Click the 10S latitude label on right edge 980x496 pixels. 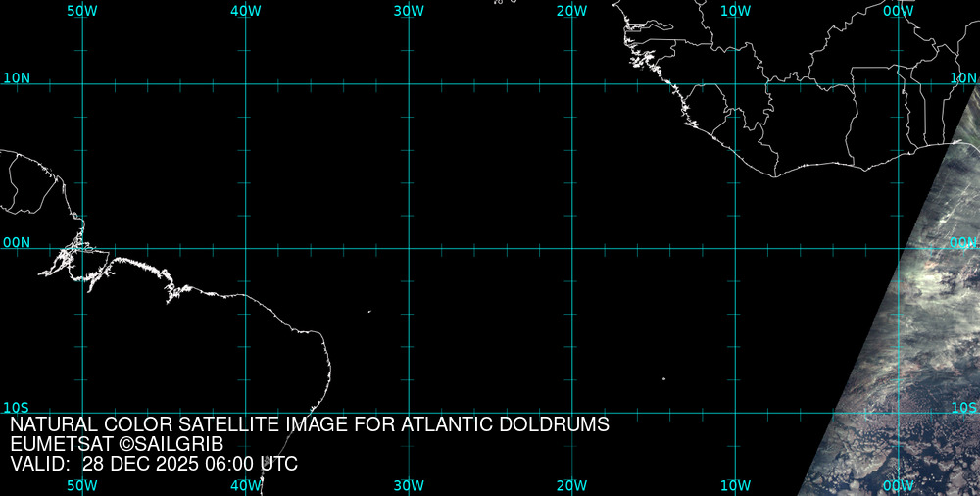coord(964,407)
